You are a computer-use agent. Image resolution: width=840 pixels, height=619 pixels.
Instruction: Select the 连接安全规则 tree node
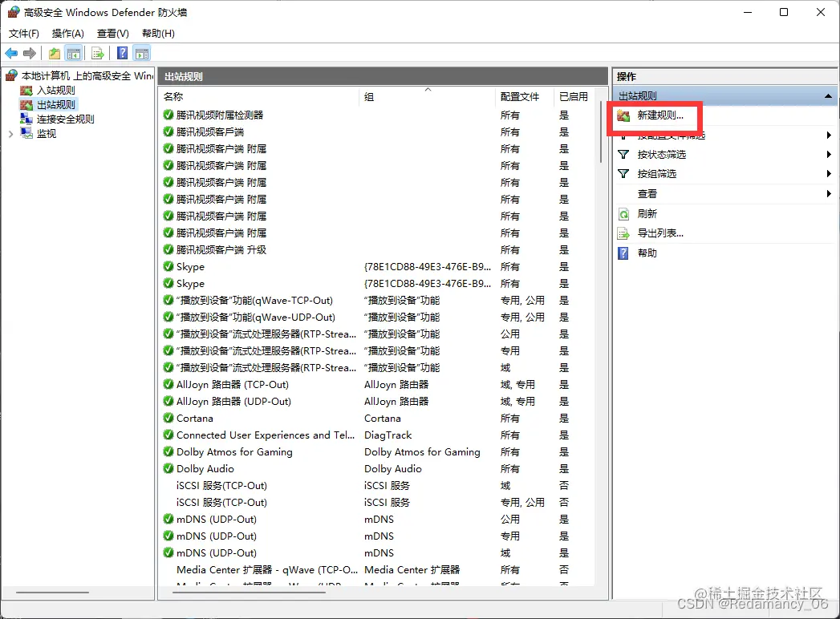[x=65, y=119]
